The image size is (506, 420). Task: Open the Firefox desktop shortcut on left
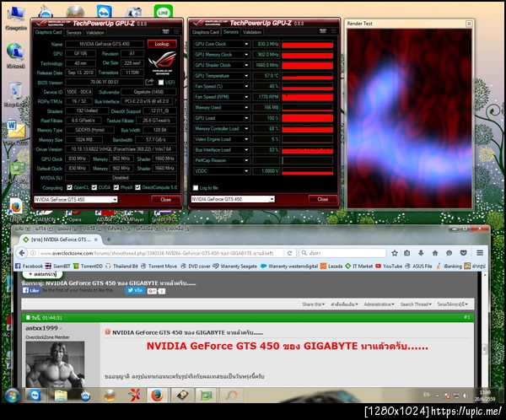15,207
